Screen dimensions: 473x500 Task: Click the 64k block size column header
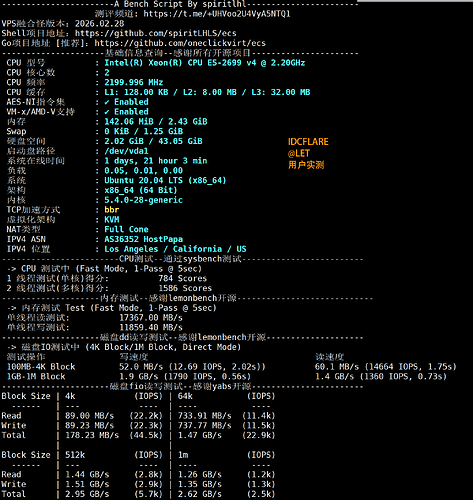pyautogui.click(x=185, y=396)
